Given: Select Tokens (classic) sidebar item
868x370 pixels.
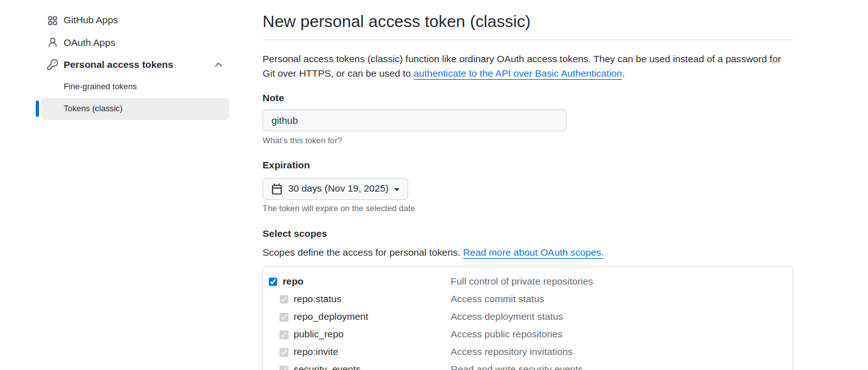Looking at the screenshot, I should pos(93,109).
